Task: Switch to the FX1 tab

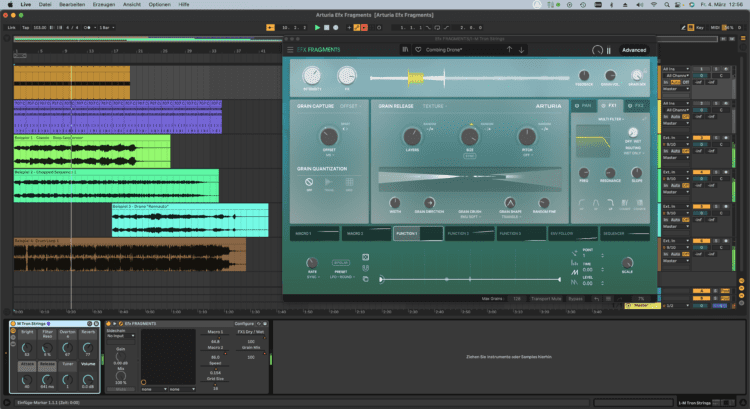Action: 609,106
